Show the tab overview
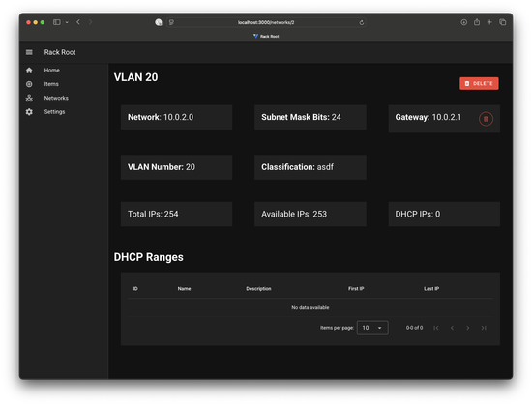532x405 pixels. click(502, 22)
